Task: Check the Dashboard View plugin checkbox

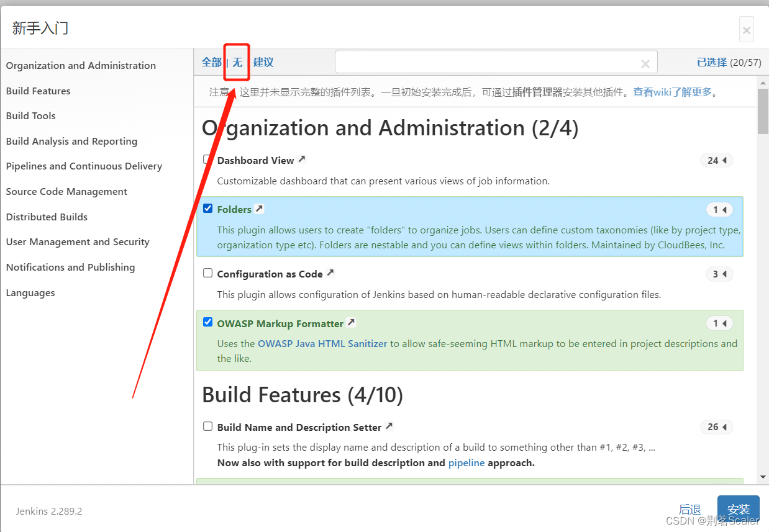Action: pyautogui.click(x=207, y=160)
